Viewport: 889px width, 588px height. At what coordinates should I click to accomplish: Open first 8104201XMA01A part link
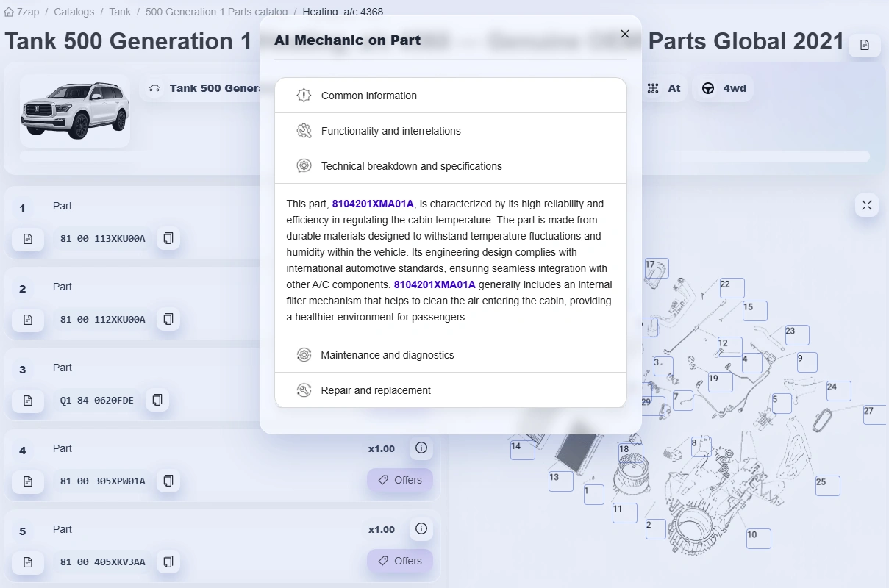pyautogui.click(x=373, y=204)
